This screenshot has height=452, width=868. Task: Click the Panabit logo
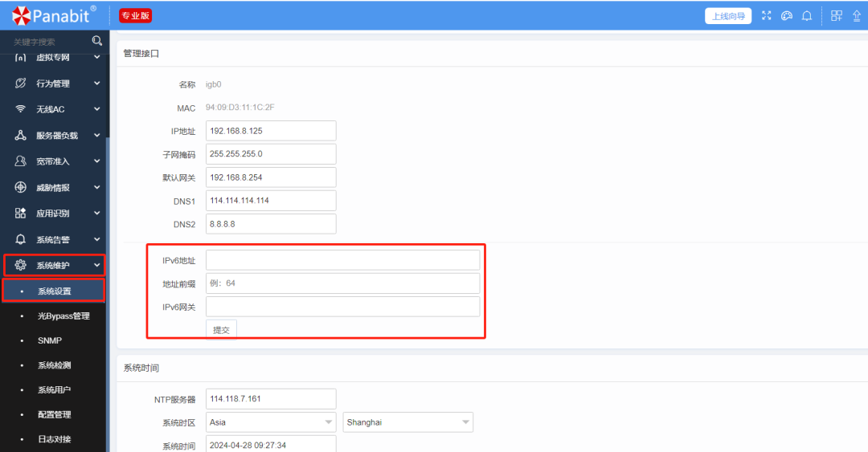click(x=54, y=15)
